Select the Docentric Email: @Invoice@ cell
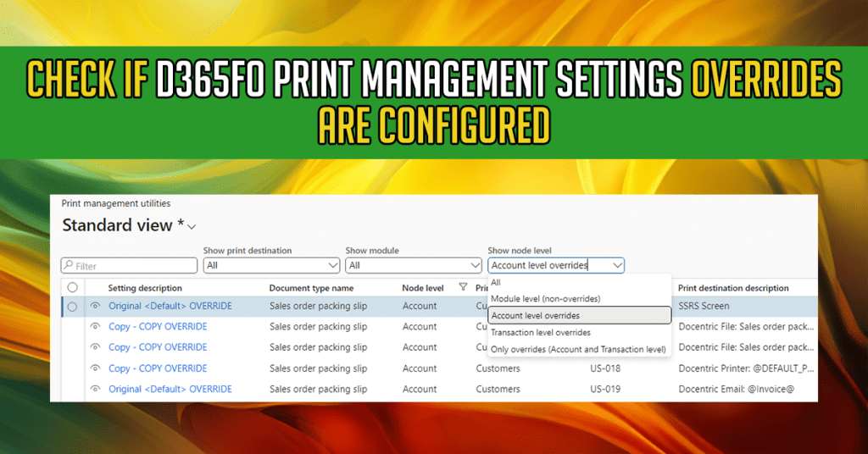868x454 pixels. 737,389
